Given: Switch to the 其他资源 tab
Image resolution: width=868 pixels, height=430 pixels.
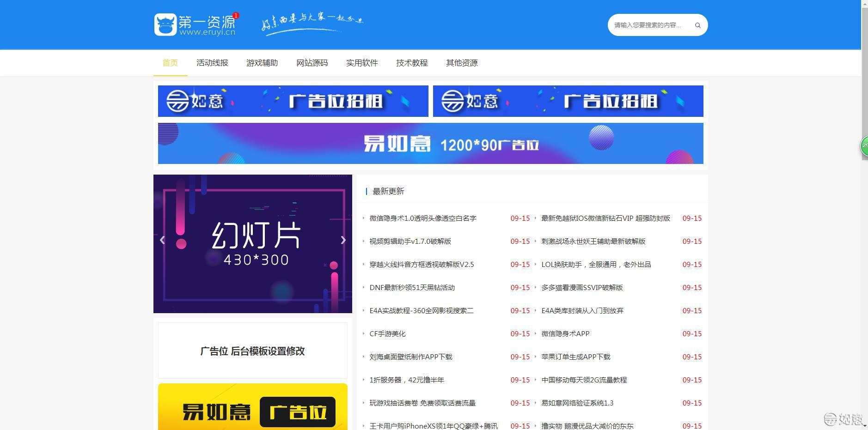Looking at the screenshot, I should (x=462, y=63).
